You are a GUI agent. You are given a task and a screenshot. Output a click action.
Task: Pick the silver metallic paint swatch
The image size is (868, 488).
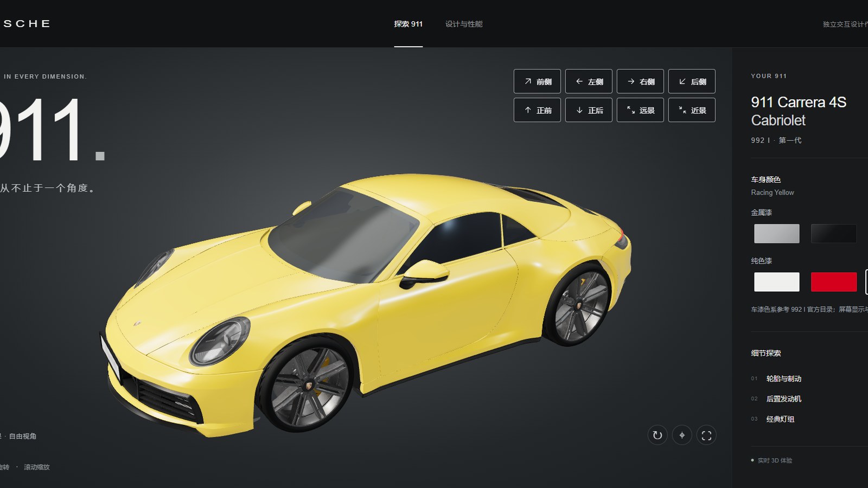point(776,234)
